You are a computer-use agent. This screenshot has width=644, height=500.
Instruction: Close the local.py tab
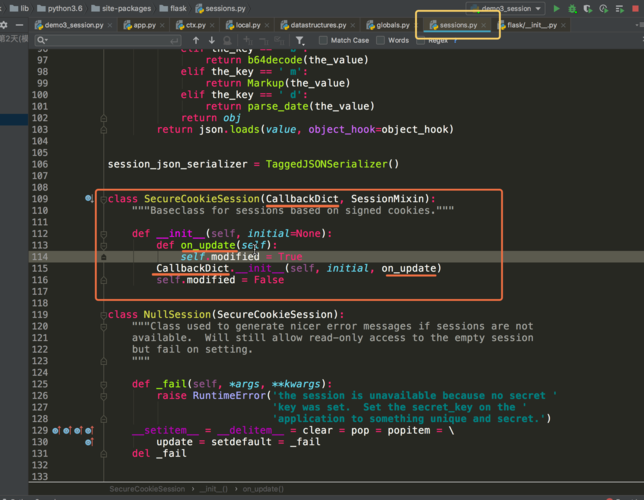(x=267, y=25)
